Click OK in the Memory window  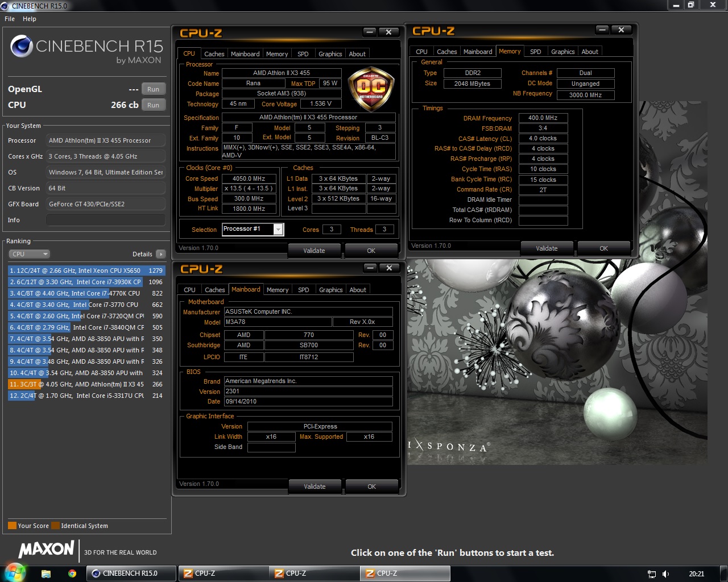point(603,248)
